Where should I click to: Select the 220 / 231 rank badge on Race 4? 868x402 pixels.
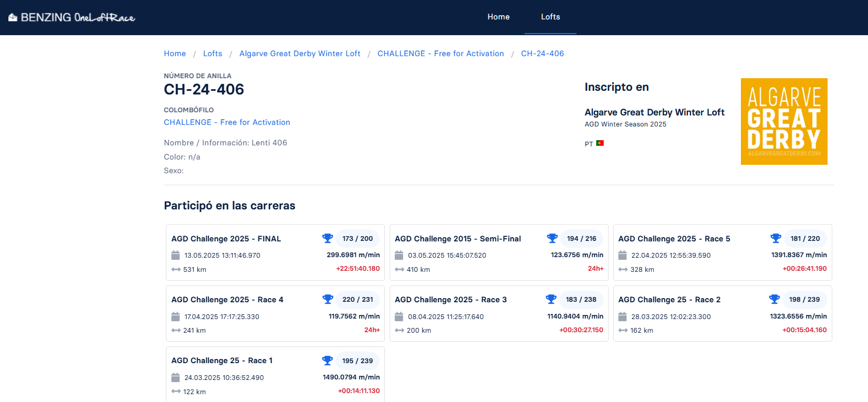358,299
